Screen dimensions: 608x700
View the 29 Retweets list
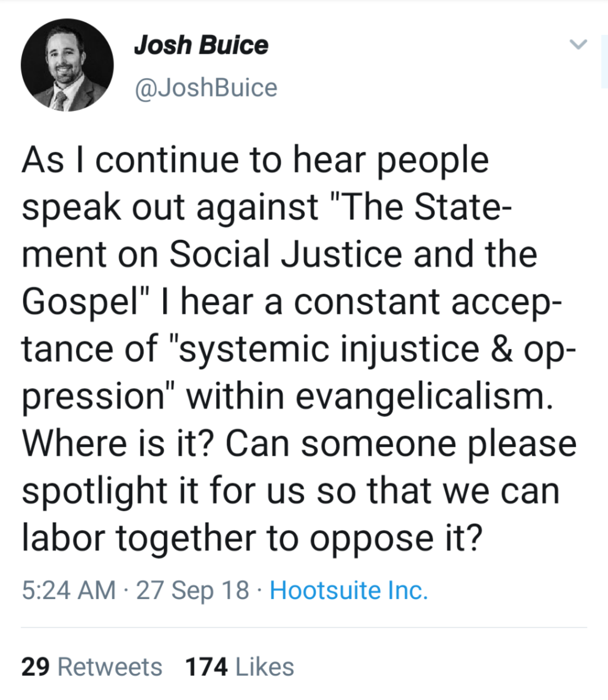(92, 667)
